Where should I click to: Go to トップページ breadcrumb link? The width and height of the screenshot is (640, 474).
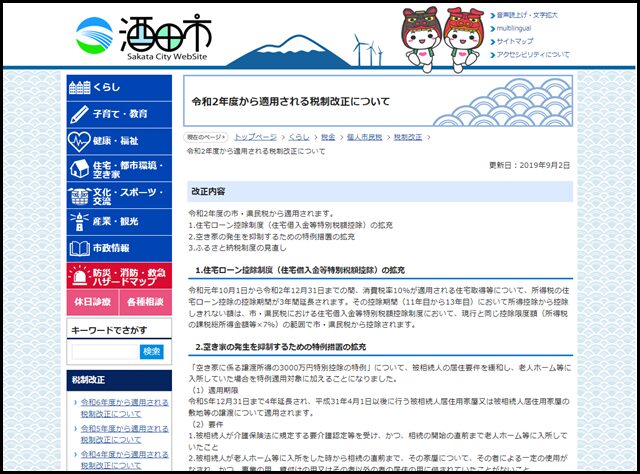pos(255,137)
